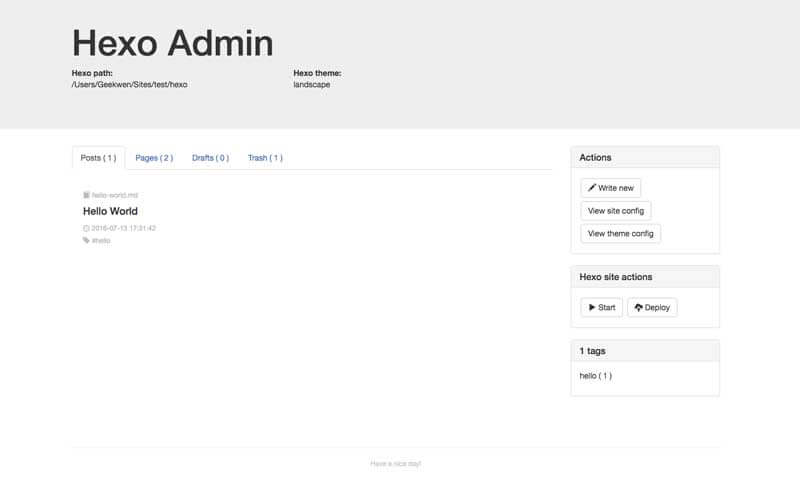Open View site config
The width and height of the screenshot is (800, 500).
tap(616, 211)
